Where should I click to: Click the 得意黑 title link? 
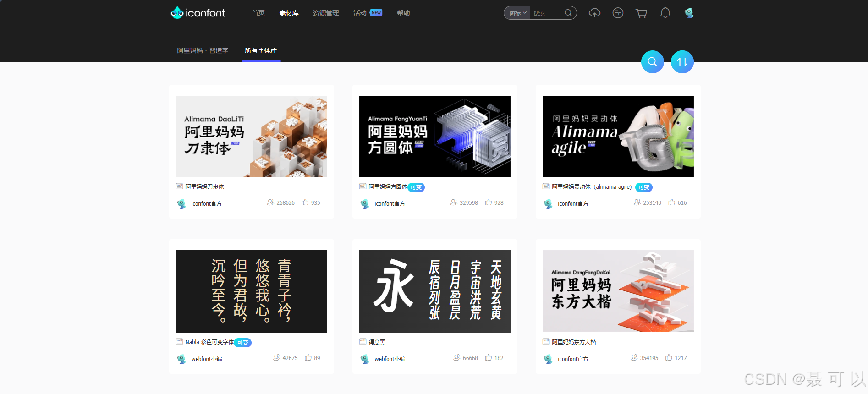(x=377, y=342)
